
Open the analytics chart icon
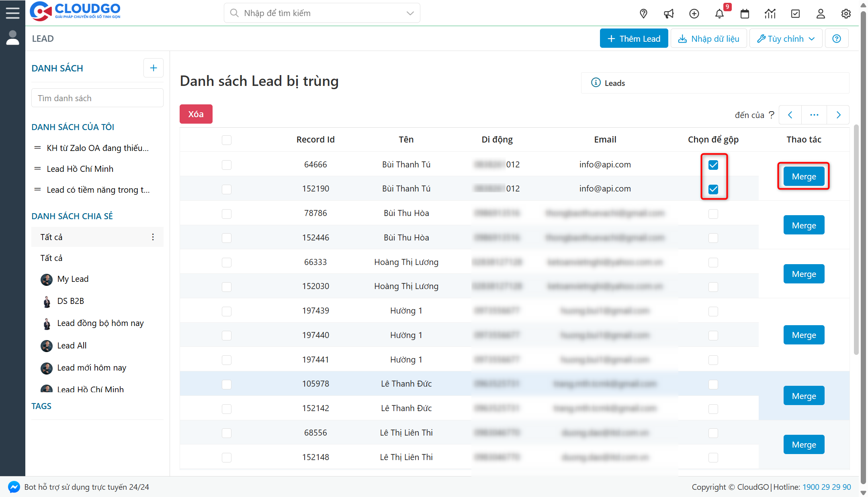pyautogui.click(x=770, y=14)
